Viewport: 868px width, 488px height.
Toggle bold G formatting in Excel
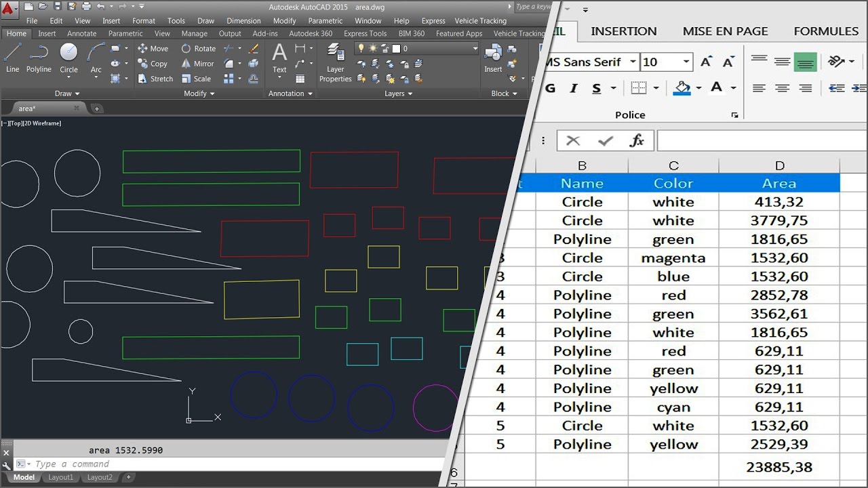pos(550,88)
